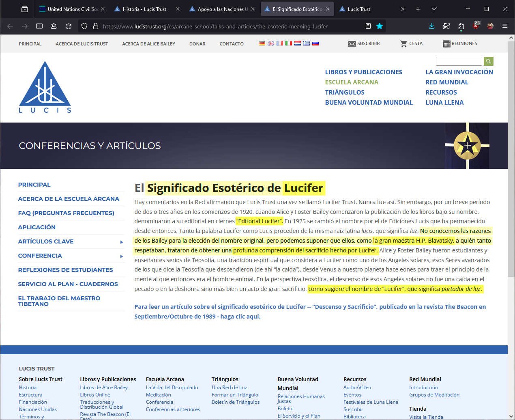Switch to the Historia • Lucis Trust tab
This screenshot has width=515, height=420.
coord(144,9)
